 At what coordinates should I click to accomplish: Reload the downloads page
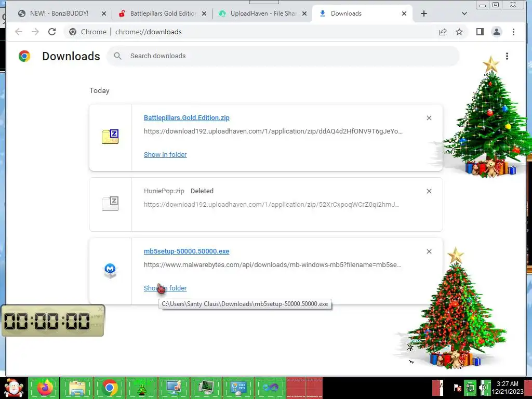(x=52, y=32)
